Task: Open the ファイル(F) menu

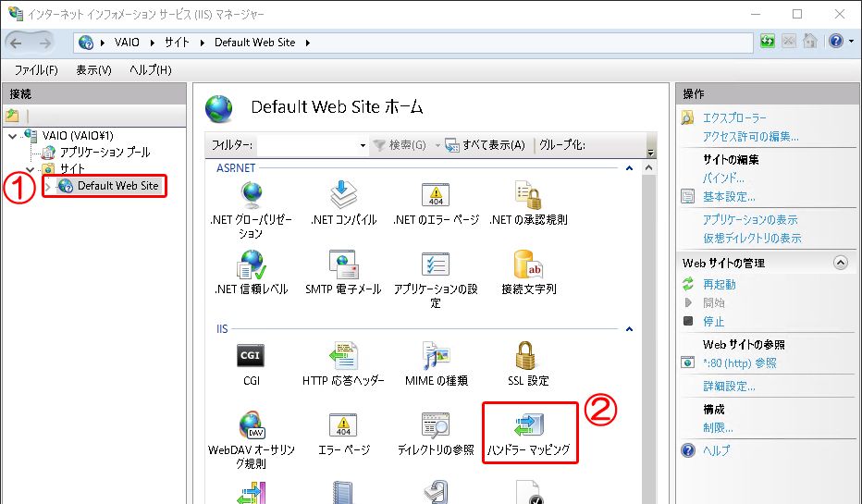Action: [36, 70]
